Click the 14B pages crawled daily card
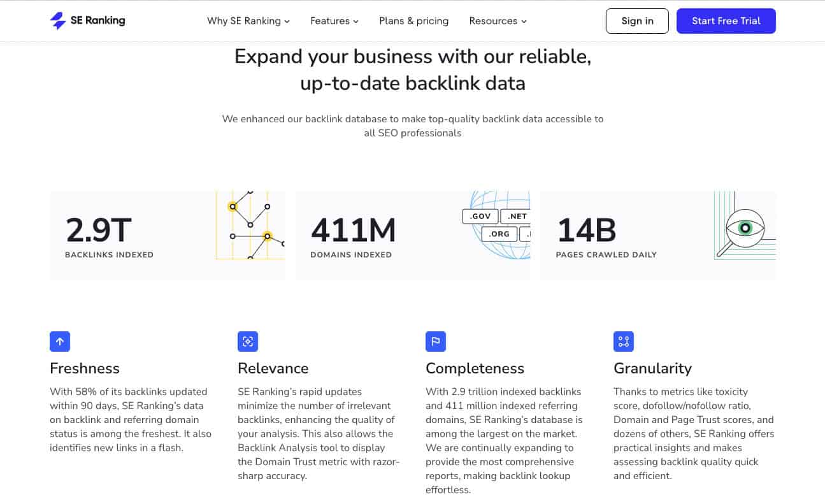 658,236
